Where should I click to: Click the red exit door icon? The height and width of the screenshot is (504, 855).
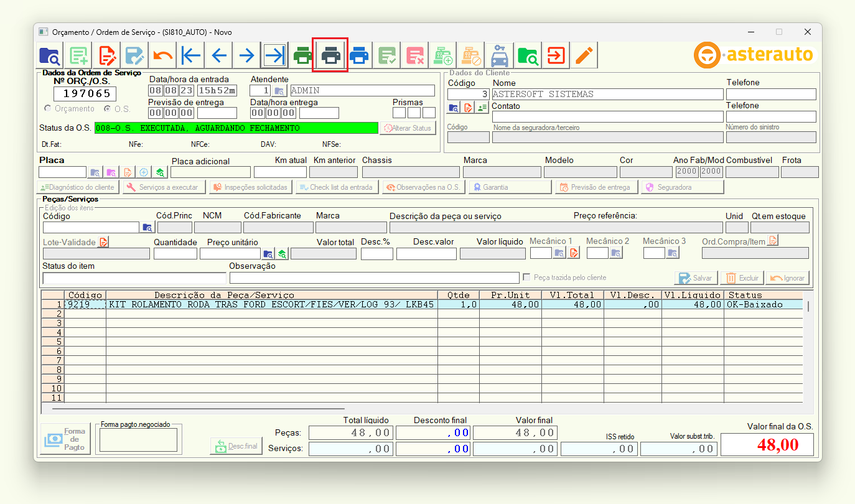554,56
